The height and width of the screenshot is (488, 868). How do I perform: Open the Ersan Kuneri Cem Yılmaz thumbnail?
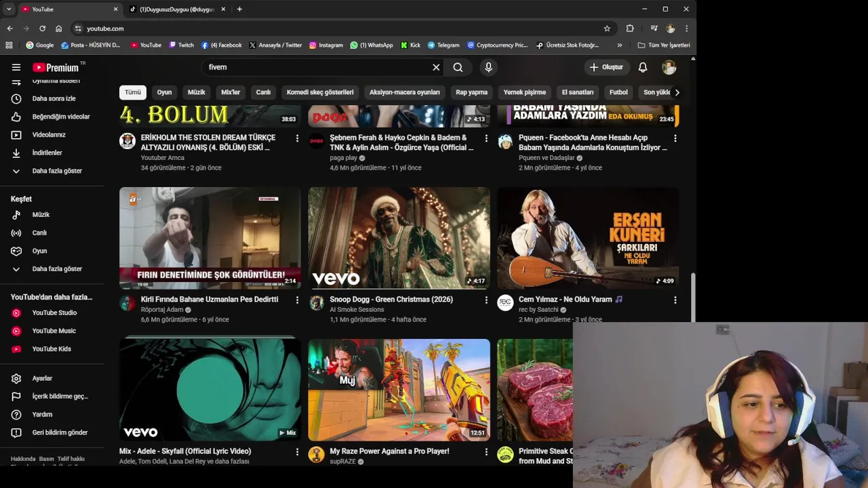tap(588, 238)
